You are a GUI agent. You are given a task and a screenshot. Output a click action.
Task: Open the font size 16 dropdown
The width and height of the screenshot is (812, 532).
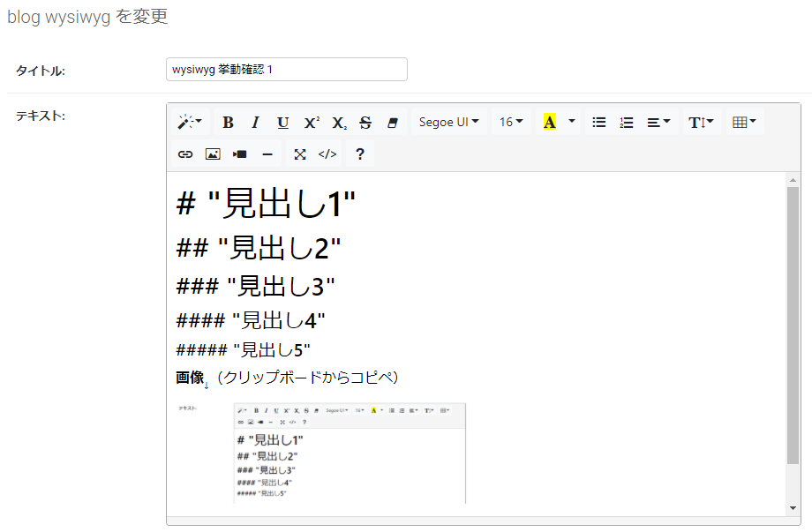click(511, 122)
